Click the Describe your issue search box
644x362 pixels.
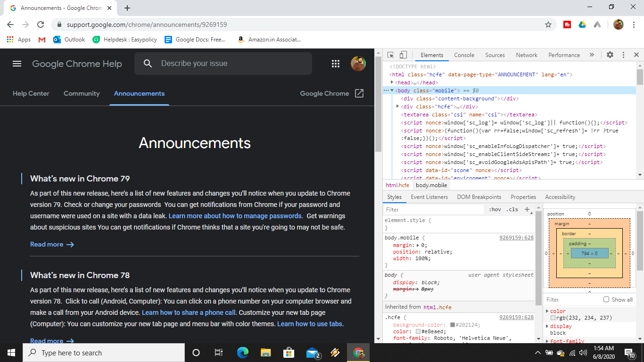[223, 64]
